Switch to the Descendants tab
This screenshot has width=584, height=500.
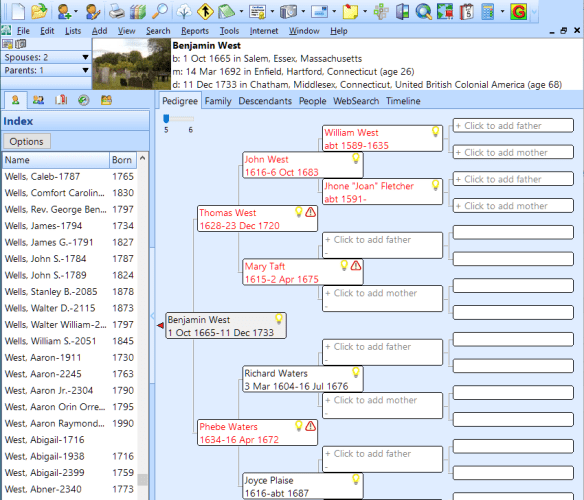(265, 101)
